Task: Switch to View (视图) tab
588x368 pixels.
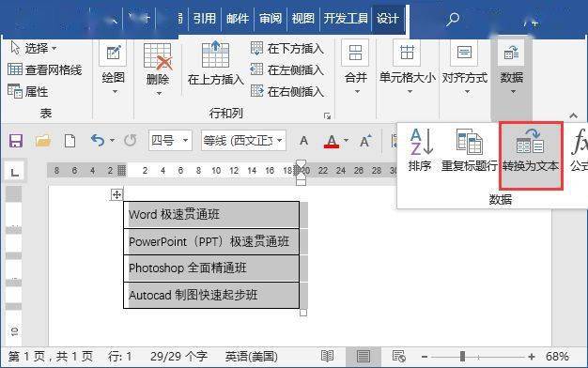Action: point(302,19)
